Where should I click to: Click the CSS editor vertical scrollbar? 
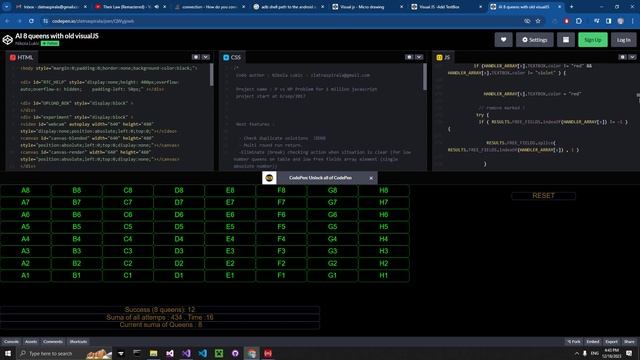tap(425, 77)
